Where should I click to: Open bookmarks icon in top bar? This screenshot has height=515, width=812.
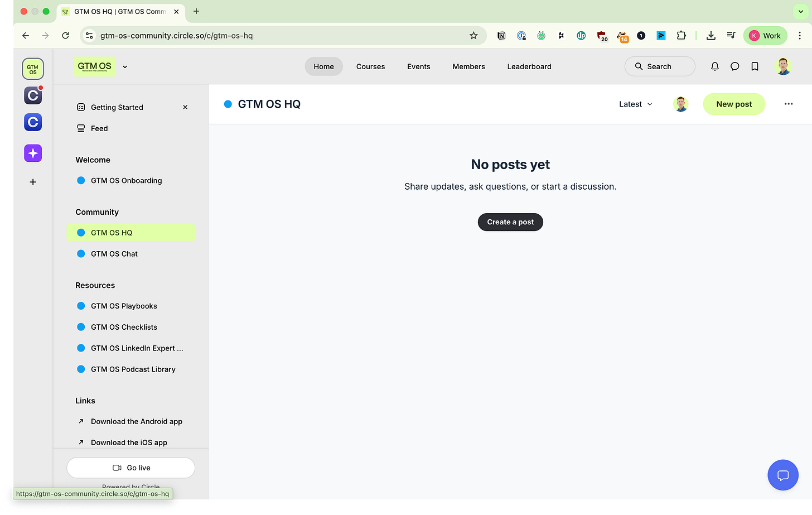coord(755,66)
